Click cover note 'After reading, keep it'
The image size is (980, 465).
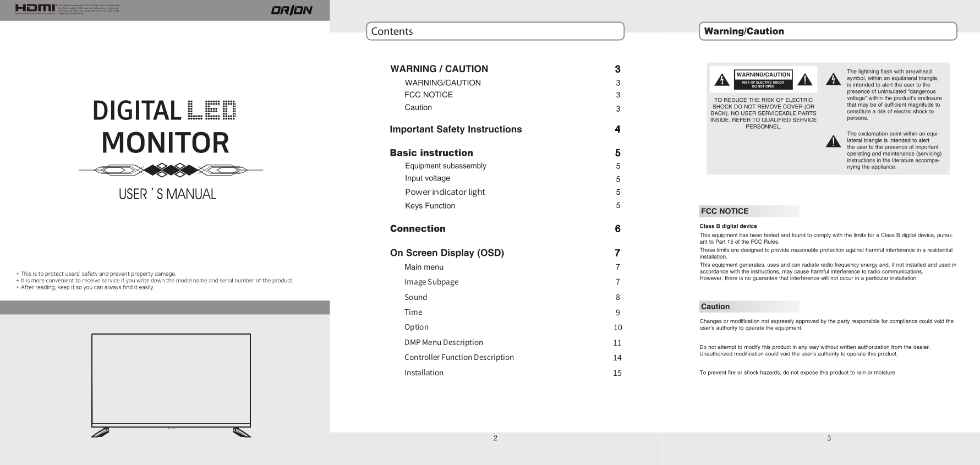point(85,287)
